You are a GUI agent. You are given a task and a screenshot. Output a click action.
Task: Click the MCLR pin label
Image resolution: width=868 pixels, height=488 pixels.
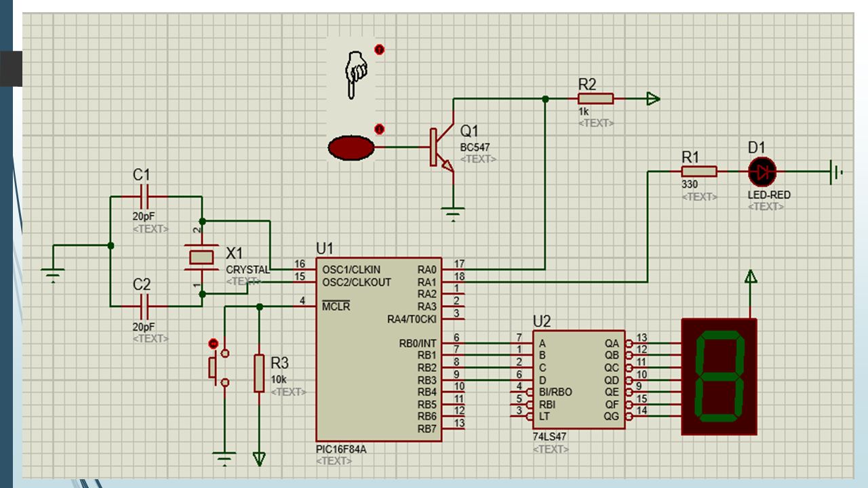(x=336, y=306)
